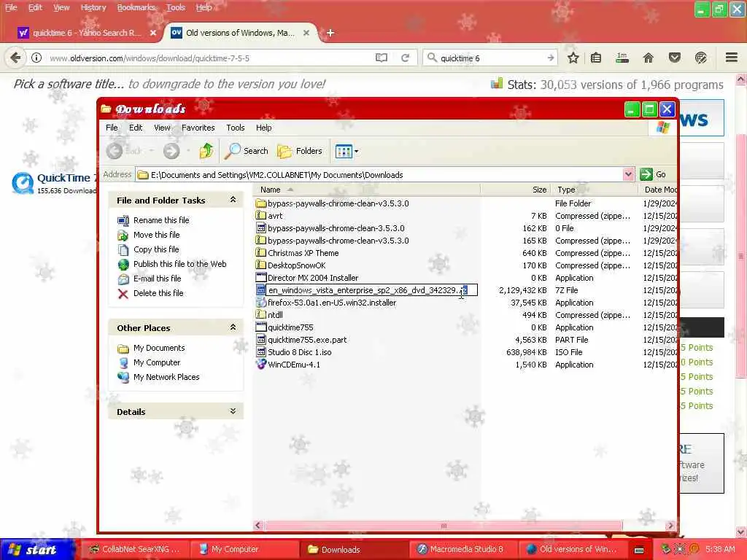Open the browser History menu
The image size is (747, 560).
93,7
